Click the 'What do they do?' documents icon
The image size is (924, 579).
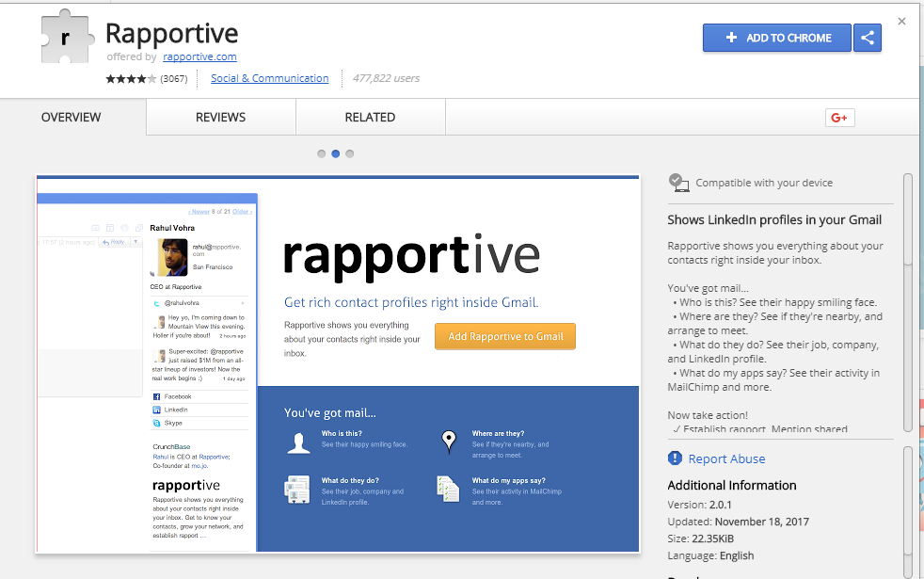pos(297,490)
